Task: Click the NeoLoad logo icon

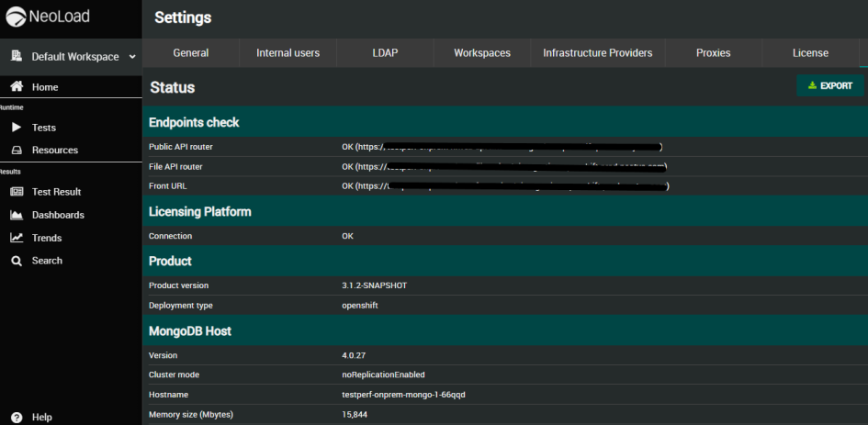Action: point(17,18)
